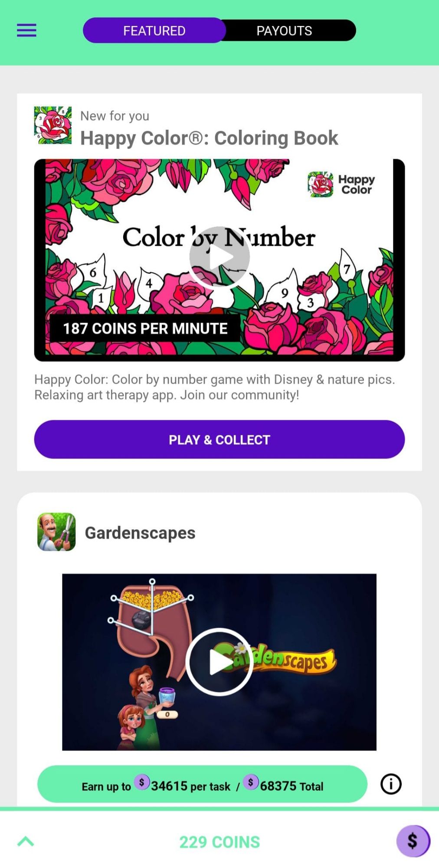Click the 229 COINS balance text
Image resolution: width=439 pixels, height=868 pixels.
(x=219, y=842)
